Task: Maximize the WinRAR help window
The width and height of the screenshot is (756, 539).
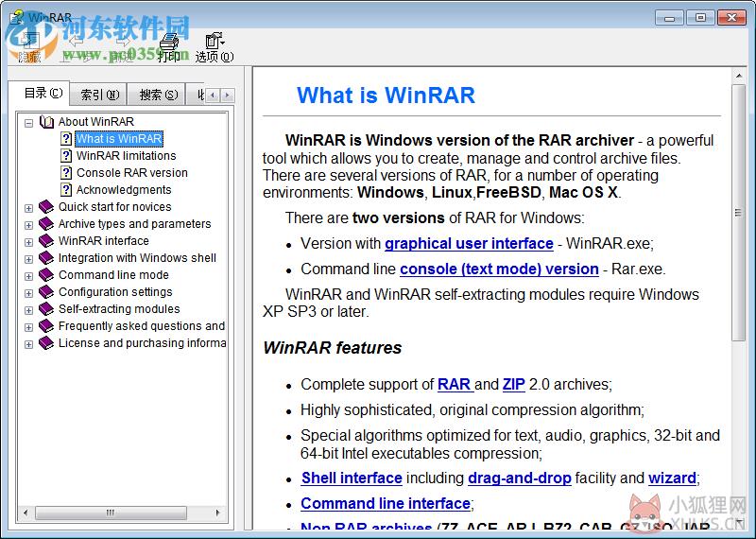Action: (x=700, y=18)
